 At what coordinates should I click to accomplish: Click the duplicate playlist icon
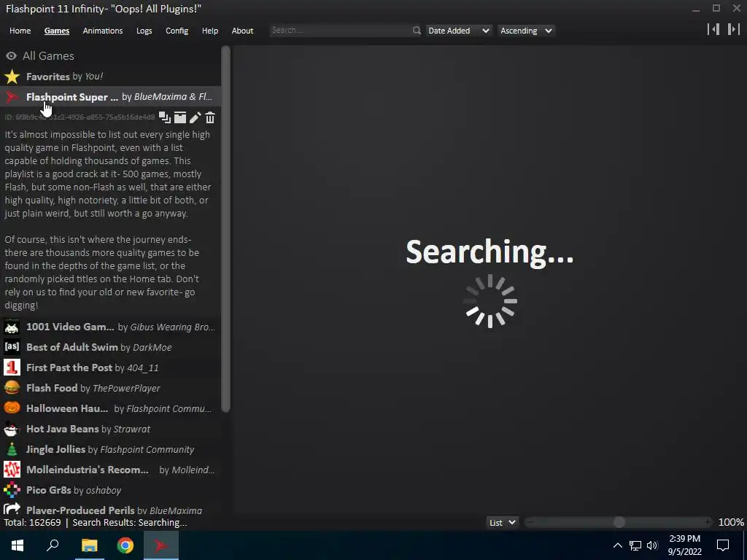point(165,117)
